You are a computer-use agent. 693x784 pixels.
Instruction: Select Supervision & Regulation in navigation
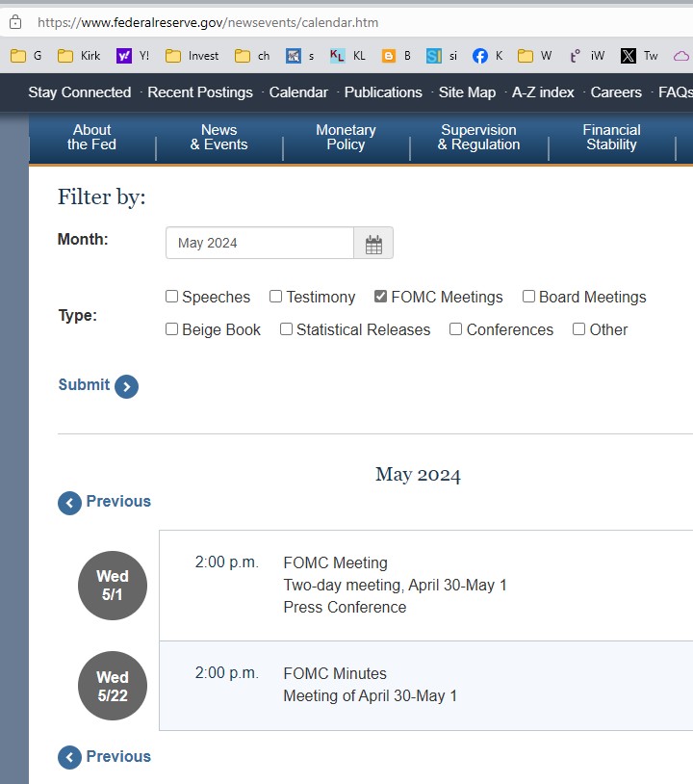pos(478,137)
